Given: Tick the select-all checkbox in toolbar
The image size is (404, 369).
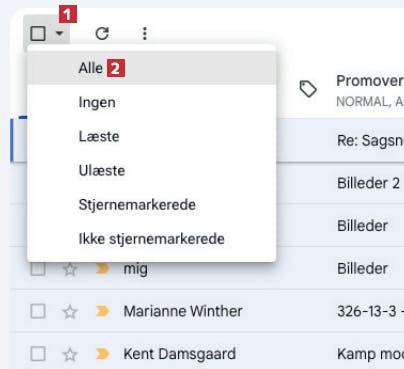Looking at the screenshot, I should (38, 33).
